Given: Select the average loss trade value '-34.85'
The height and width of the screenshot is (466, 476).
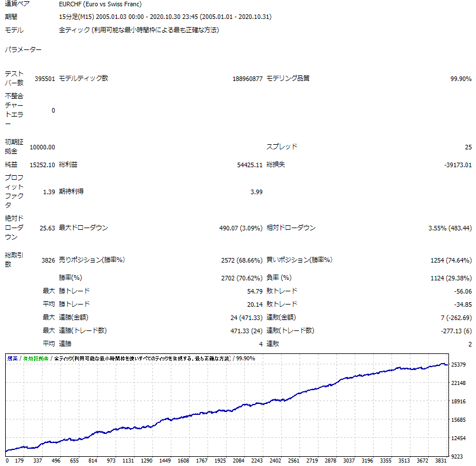Looking at the screenshot, I should (463, 305).
